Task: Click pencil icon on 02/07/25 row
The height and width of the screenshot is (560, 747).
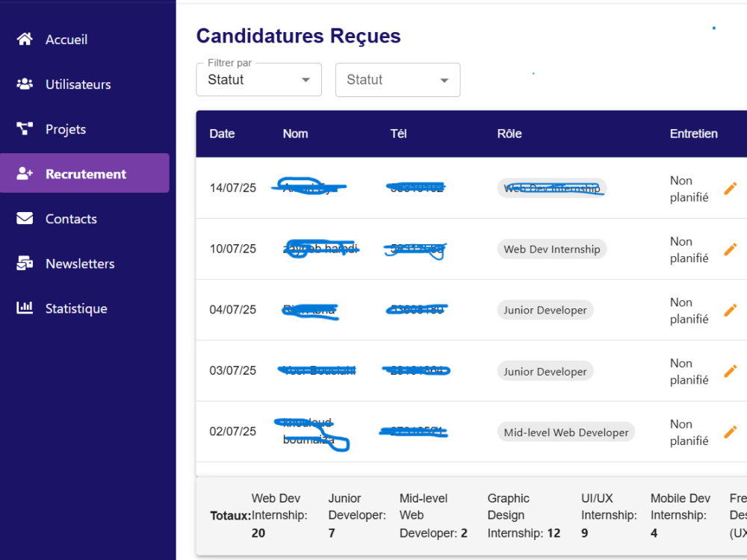Action: (x=731, y=432)
